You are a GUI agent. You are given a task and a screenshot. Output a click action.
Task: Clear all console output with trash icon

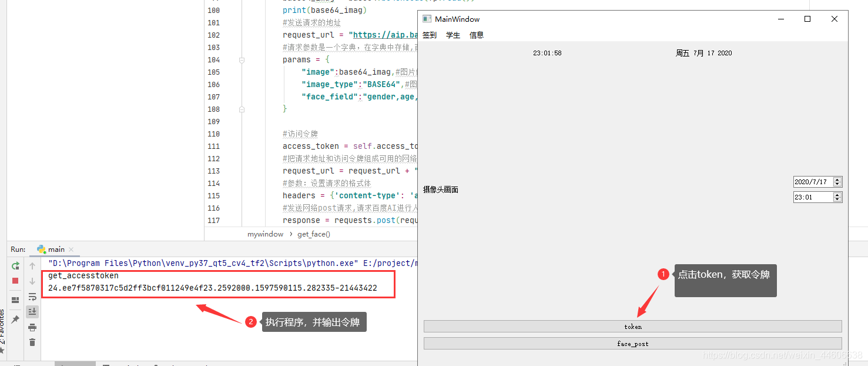pyautogui.click(x=32, y=342)
